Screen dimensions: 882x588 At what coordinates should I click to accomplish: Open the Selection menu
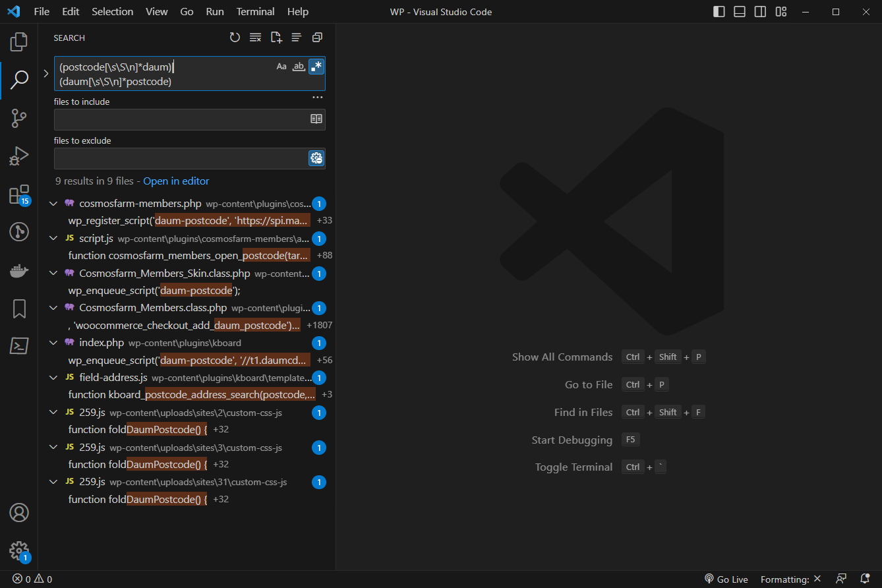click(x=112, y=12)
